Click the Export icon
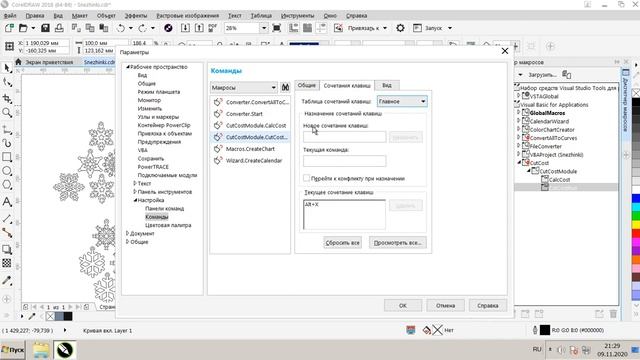Viewport: 640px width, 360px height. point(199,28)
